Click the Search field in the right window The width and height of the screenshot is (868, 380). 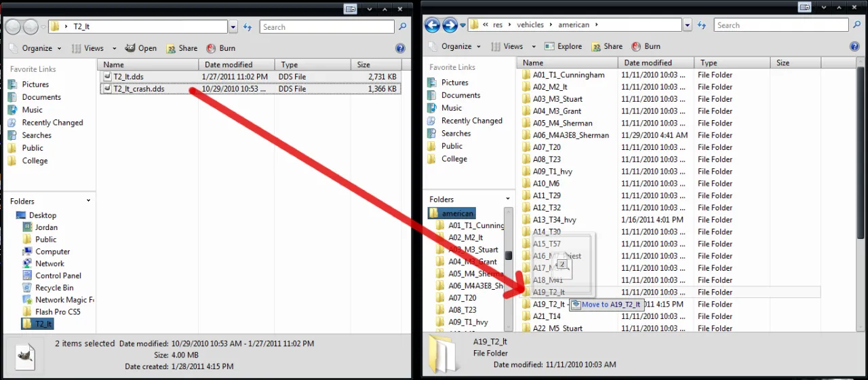tap(780, 25)
